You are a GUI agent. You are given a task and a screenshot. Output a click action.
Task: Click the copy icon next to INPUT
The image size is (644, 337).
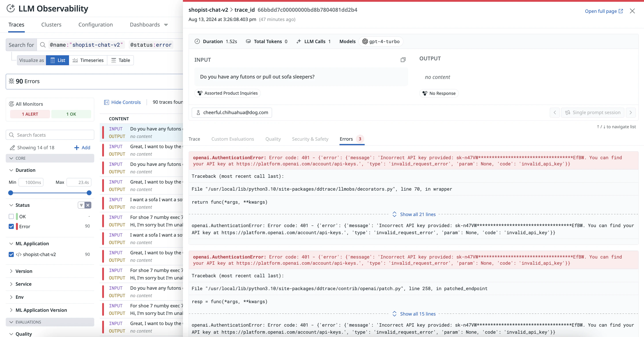403,60
